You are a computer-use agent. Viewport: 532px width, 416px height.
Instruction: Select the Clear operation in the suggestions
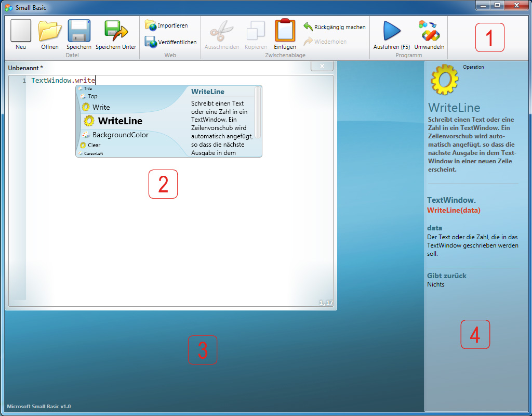coord(94,145)
